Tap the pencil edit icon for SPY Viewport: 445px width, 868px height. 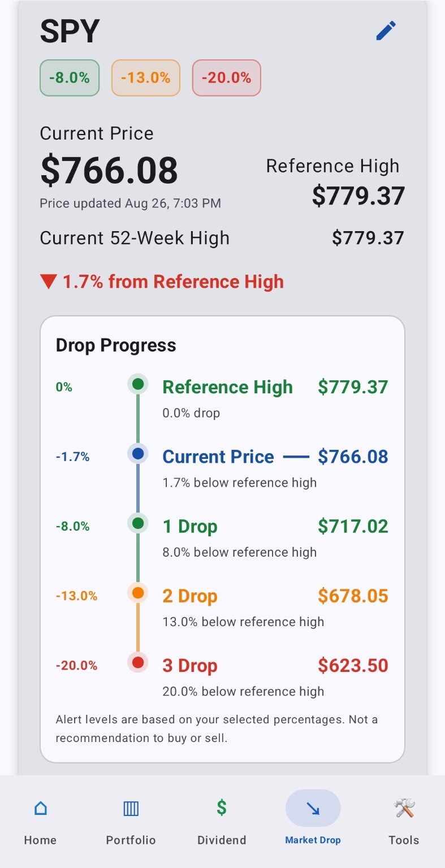(386, 31)
